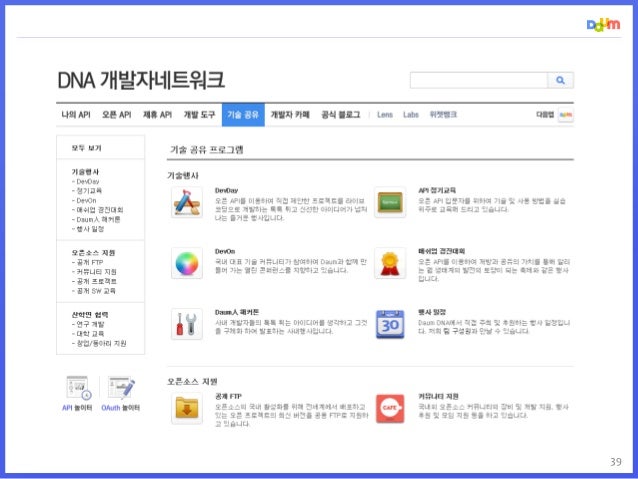This screenshot has width=638, height=479.
Task: Click the Daum logo at top right
Action: click(603, 24)
